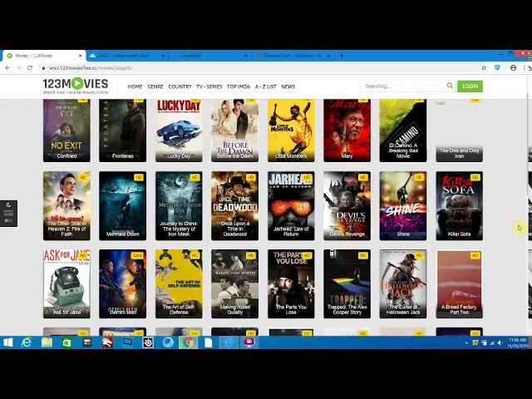The image size is (532, 399).
Task: Open the Confined movie poster
Action: pos(66,131)
